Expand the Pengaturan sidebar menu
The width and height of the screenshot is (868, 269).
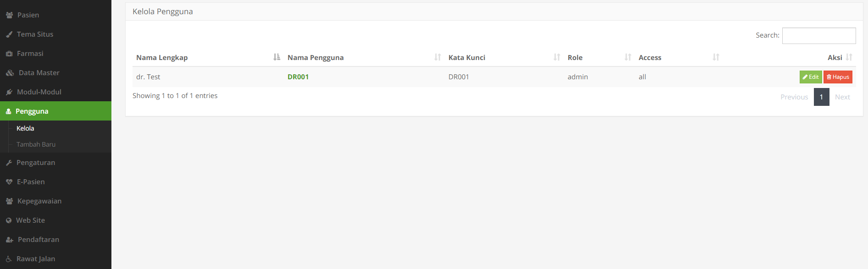(36, 162)
